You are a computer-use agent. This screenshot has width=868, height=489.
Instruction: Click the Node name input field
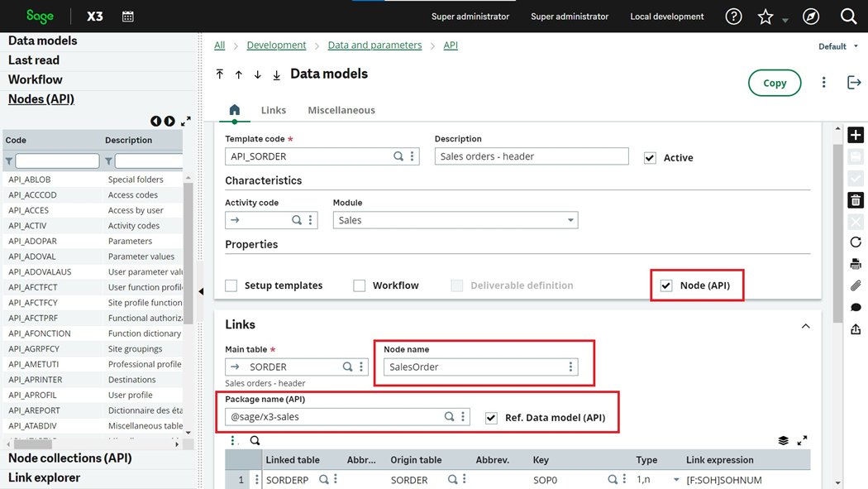coord(480,367)
